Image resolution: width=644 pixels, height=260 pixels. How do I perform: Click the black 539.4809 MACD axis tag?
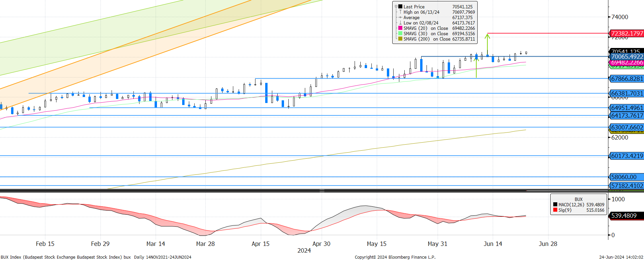pos(627,215)
